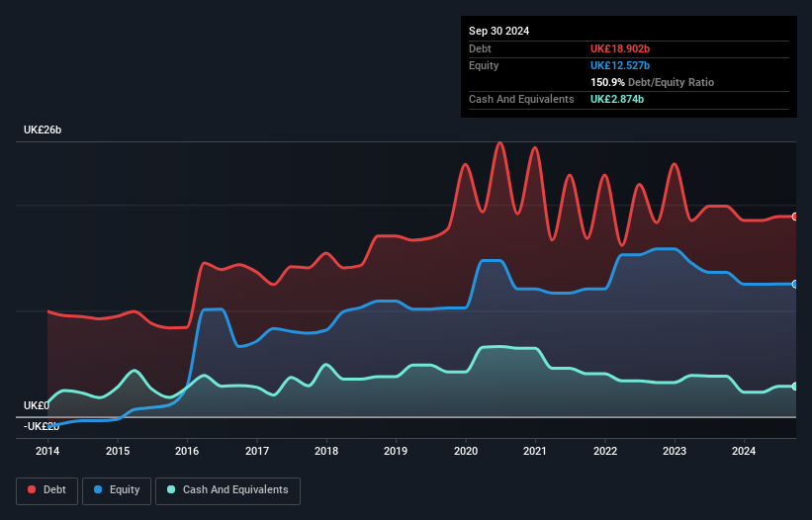Click the 2022 x-axis label
The width and height of the screenshot is (812, 520).
point(605,451)
